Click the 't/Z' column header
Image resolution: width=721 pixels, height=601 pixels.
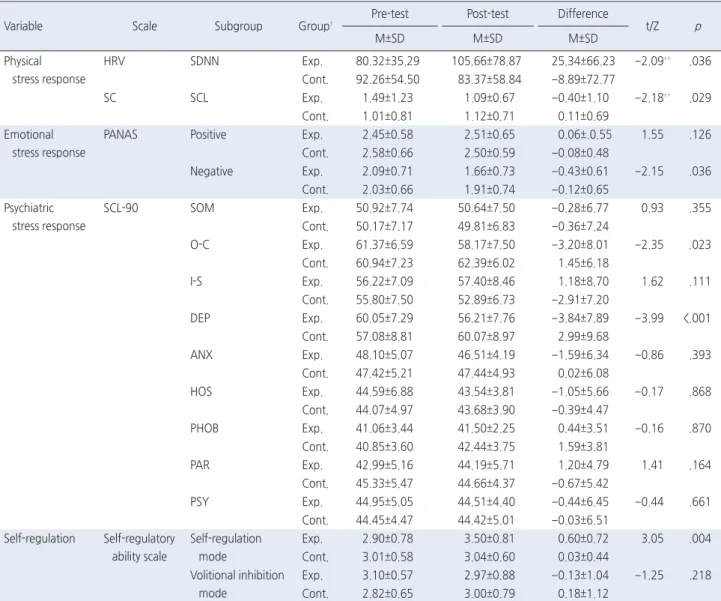coord(652,26)
